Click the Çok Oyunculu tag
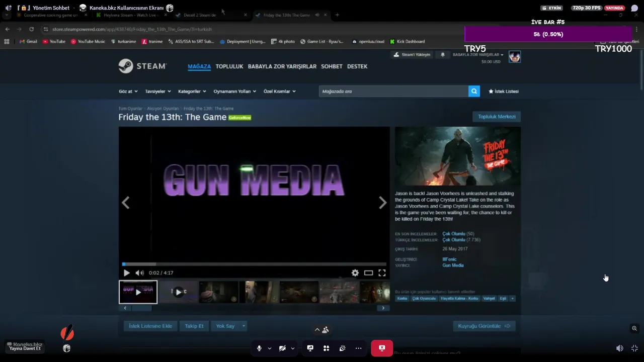 424,298
